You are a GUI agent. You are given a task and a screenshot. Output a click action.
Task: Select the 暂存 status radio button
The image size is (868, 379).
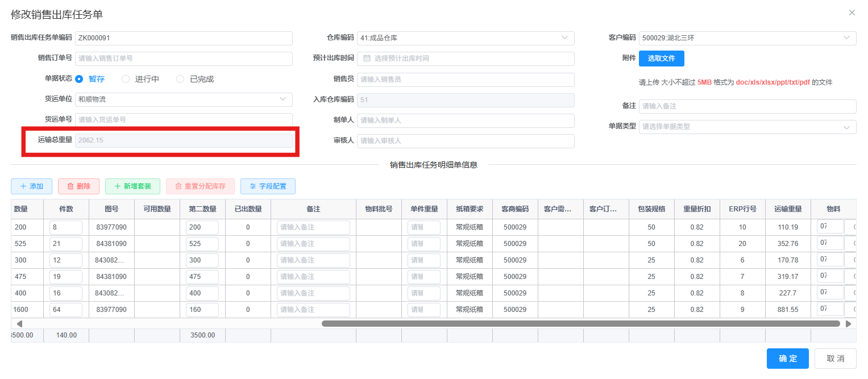click(x=80, y=79)
